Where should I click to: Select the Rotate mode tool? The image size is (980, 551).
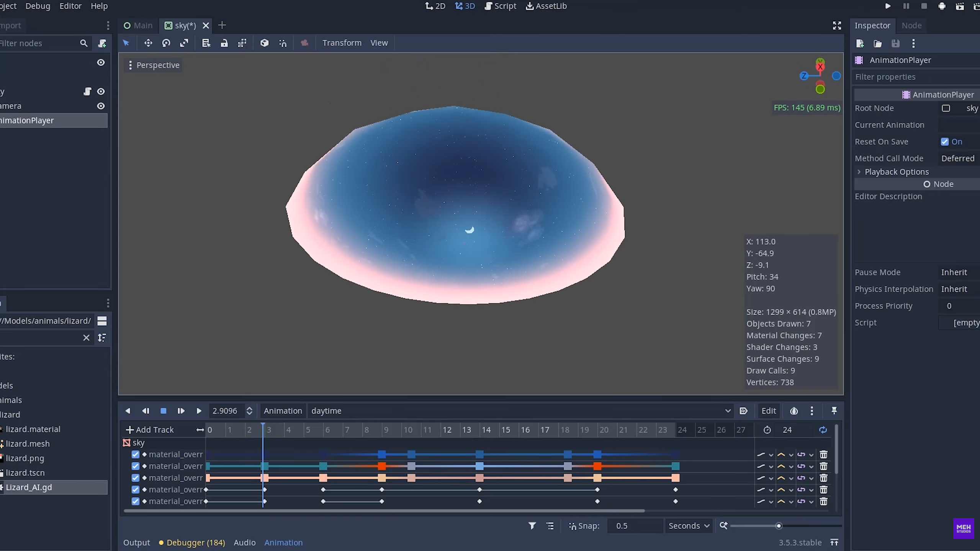click(x=166, y=43)
